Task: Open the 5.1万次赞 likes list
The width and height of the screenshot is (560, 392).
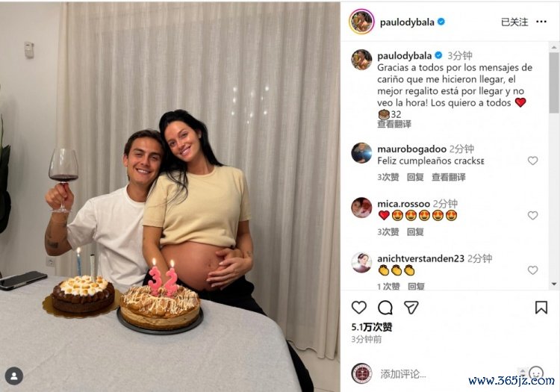Action: click(371, 327)
